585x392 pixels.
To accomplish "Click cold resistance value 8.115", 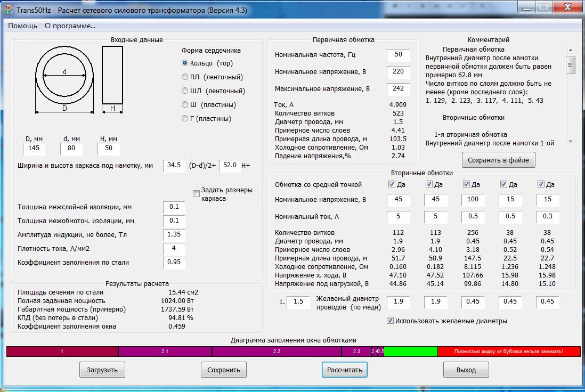I will click(473, 267).
